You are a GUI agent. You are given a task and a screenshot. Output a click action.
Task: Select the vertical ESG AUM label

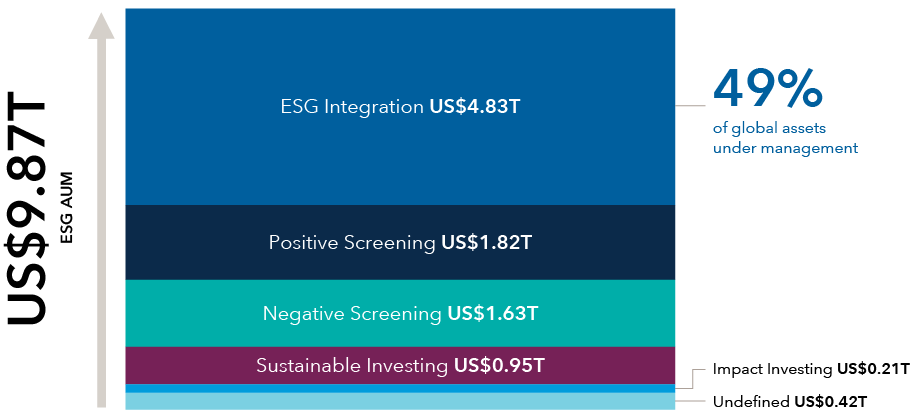pos(67,208)
